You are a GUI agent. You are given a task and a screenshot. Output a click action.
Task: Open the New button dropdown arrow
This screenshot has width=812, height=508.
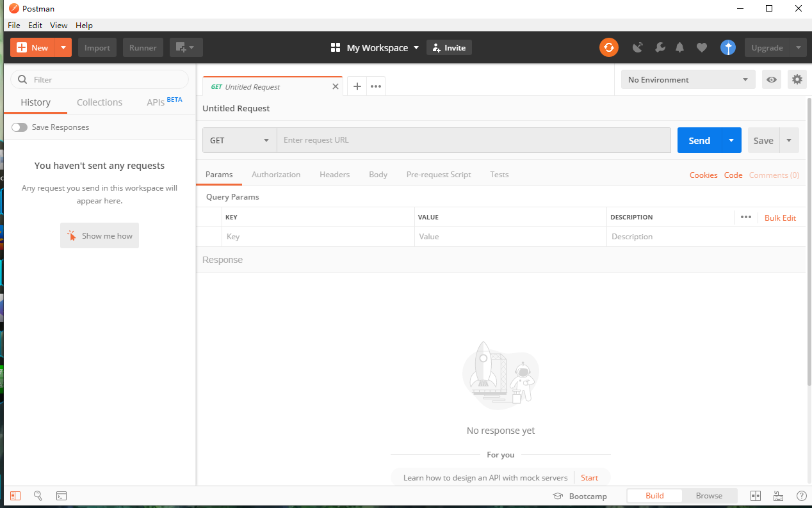62,47
